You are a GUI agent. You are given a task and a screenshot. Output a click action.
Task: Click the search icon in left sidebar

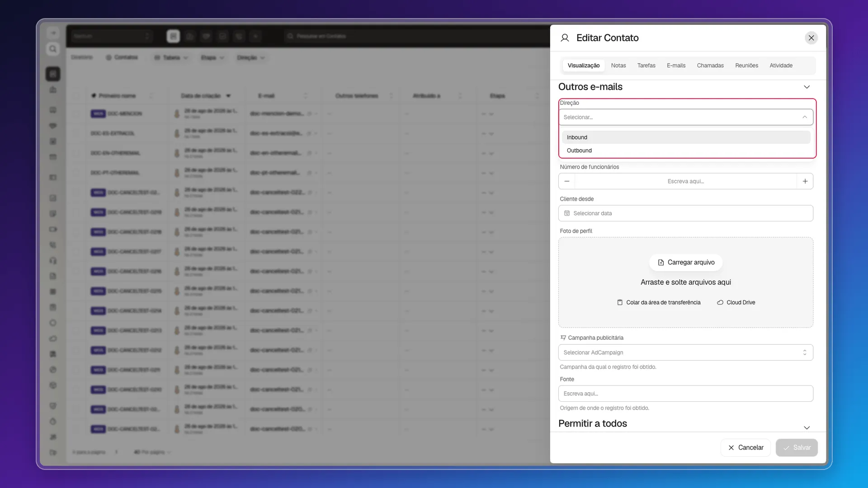coord(53,49)
